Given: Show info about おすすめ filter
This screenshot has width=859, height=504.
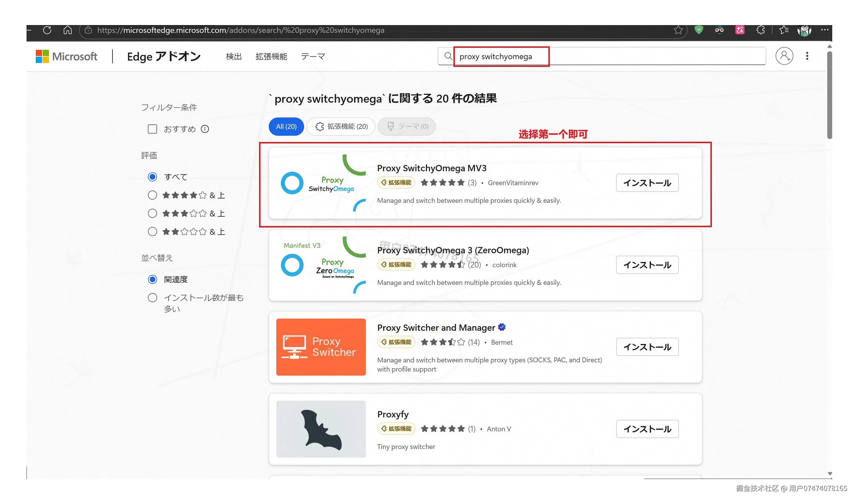Looking at the screenshot, I should click(204, 129).
